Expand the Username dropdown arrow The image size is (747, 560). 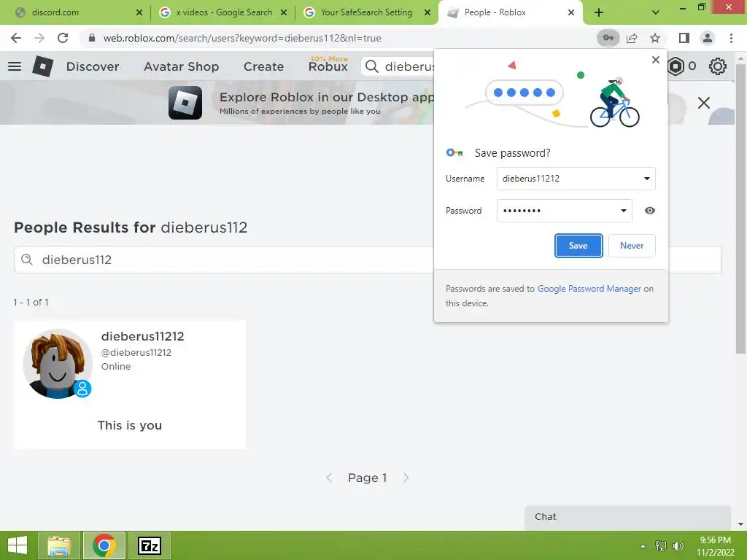point(647,179)
